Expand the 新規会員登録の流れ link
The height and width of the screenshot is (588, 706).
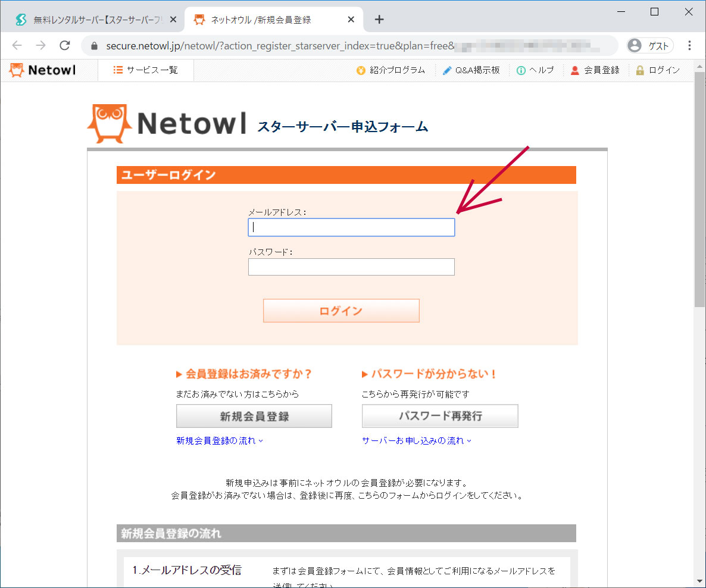219,441
